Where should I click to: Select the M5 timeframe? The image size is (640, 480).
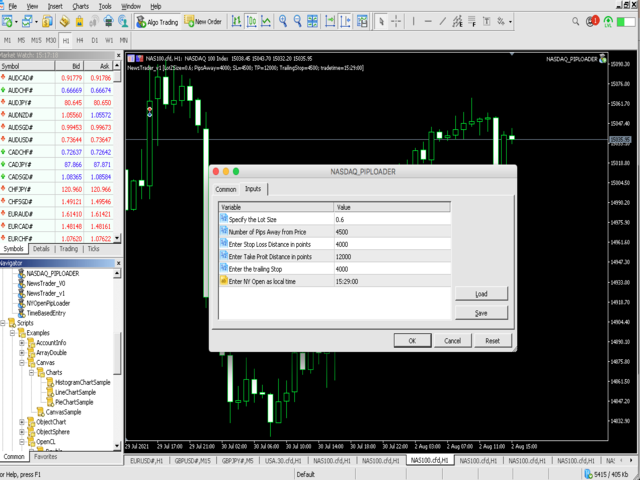coord(21,40)
